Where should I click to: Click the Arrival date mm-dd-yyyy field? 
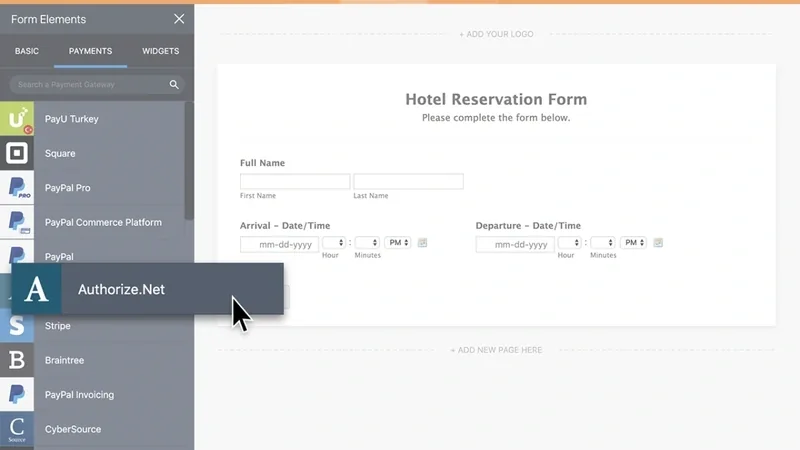280,244
